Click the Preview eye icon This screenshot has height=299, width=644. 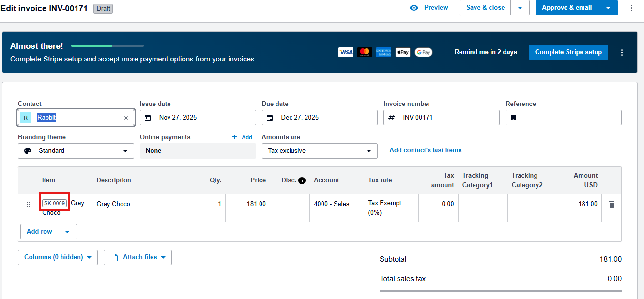[414, 8]
